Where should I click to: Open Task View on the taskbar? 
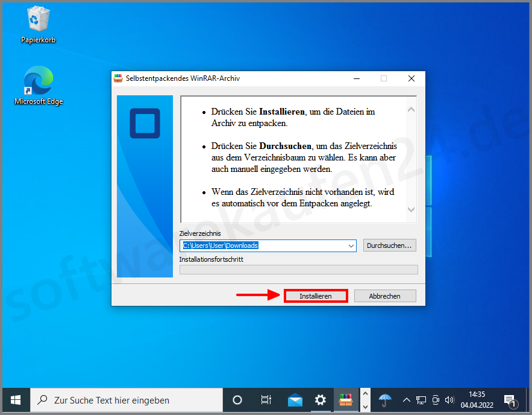click(x=266, y=400)
